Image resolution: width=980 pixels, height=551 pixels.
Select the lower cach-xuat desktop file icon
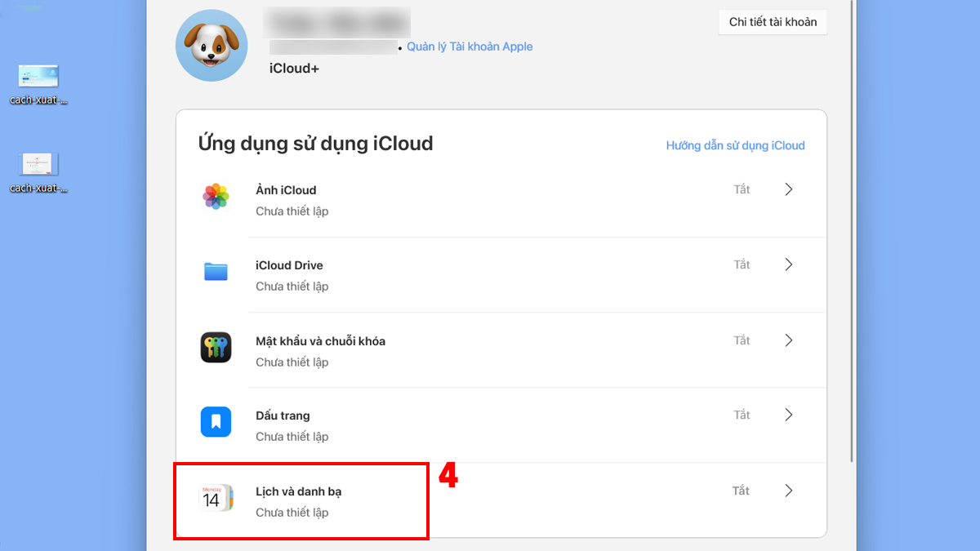click(38, 164)
